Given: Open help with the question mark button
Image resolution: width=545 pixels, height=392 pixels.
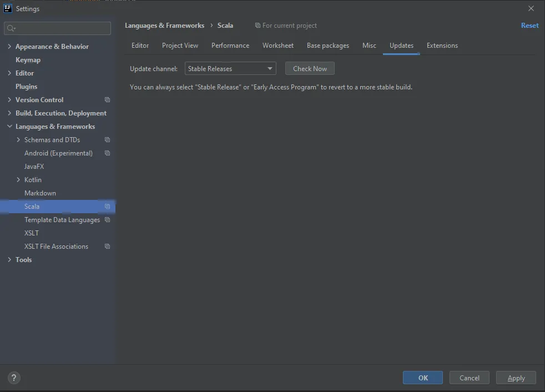Looking at the screenshot, I should pos(14,378).
